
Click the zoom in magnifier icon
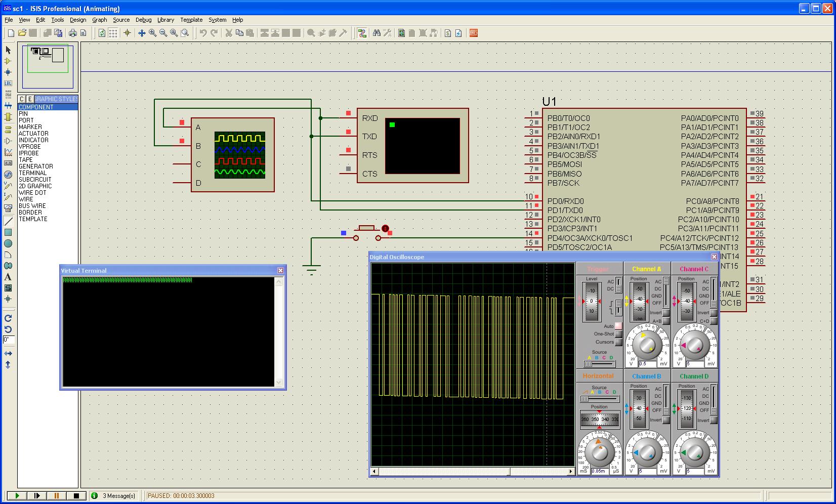click(152, 33)
